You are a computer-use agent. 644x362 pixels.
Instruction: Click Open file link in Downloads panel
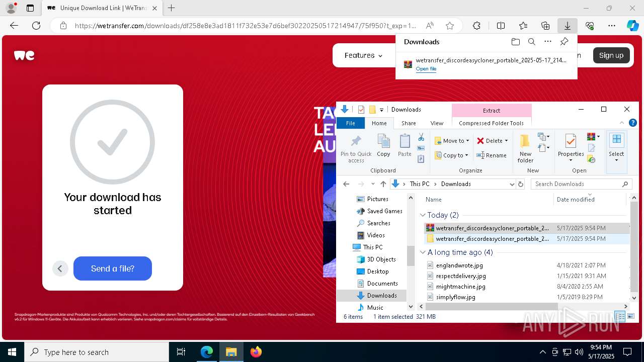(426, 69)
